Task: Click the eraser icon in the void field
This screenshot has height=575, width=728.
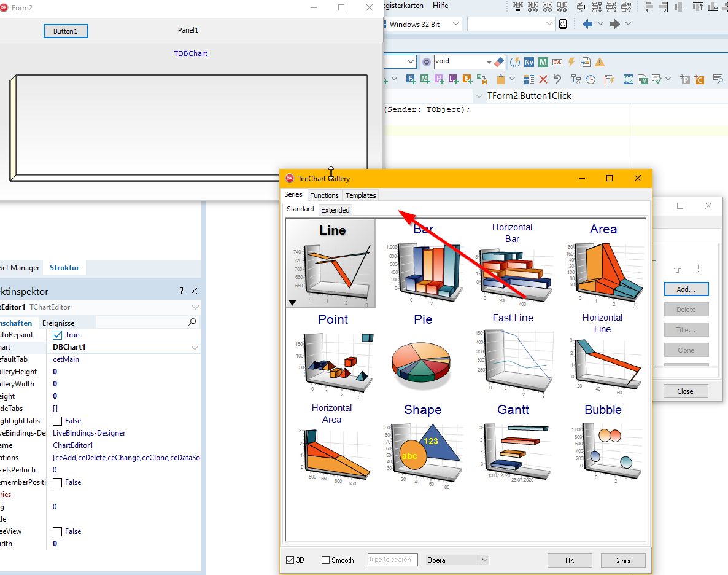Action: pyautogui.click(x=499, y=61)
